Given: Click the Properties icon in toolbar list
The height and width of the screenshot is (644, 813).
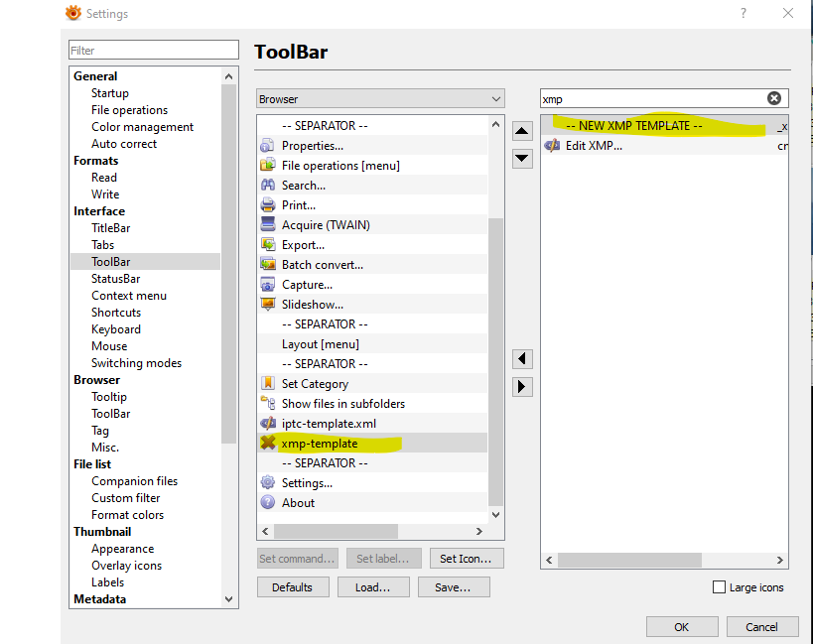Looking at the screenshot, I should point(268,146).
